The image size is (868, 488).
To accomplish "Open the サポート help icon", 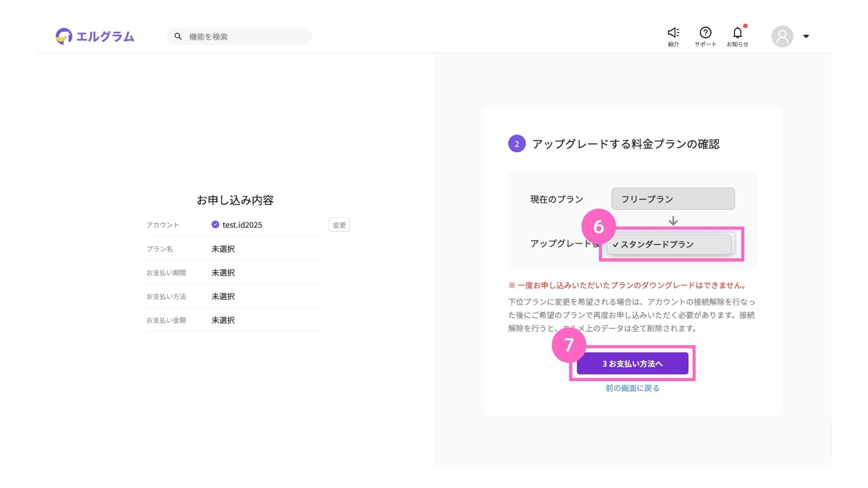I will click(x=705, y=37).
